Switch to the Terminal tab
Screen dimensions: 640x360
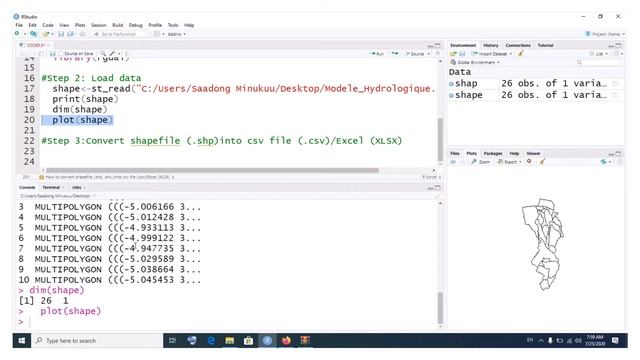coord(51,187)
